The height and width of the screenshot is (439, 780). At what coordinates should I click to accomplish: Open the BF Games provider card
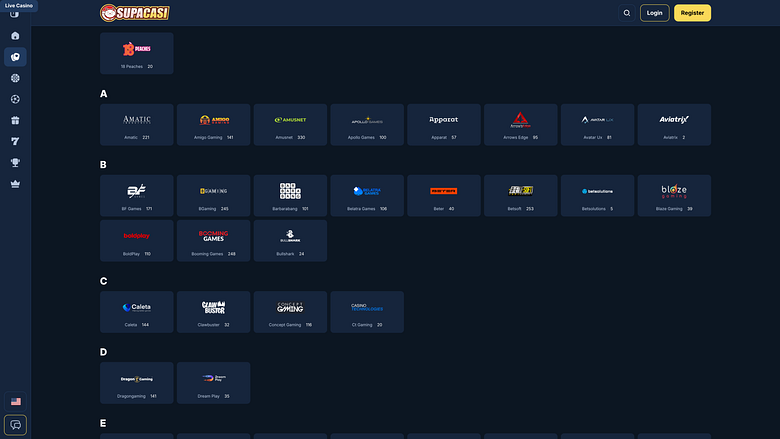tap(137, 195)
